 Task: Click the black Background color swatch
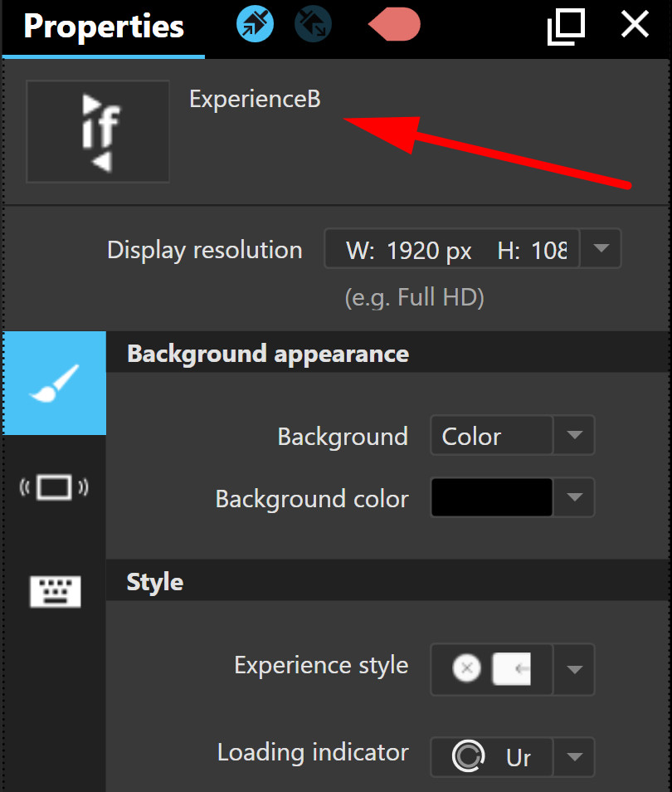click(492, 497)
